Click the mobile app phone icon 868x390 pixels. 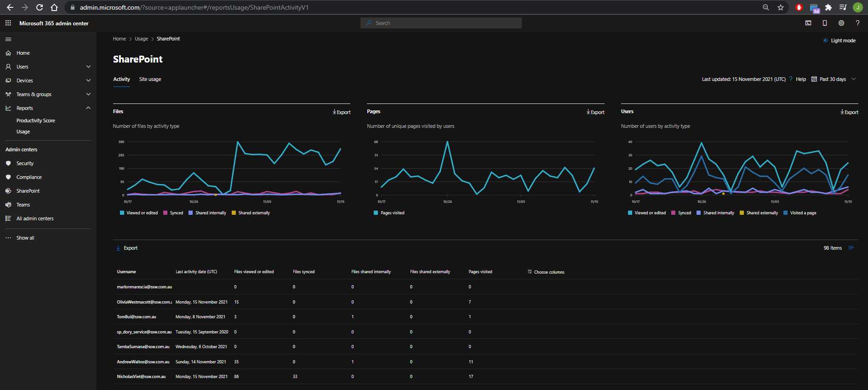(x=825, y=23)
